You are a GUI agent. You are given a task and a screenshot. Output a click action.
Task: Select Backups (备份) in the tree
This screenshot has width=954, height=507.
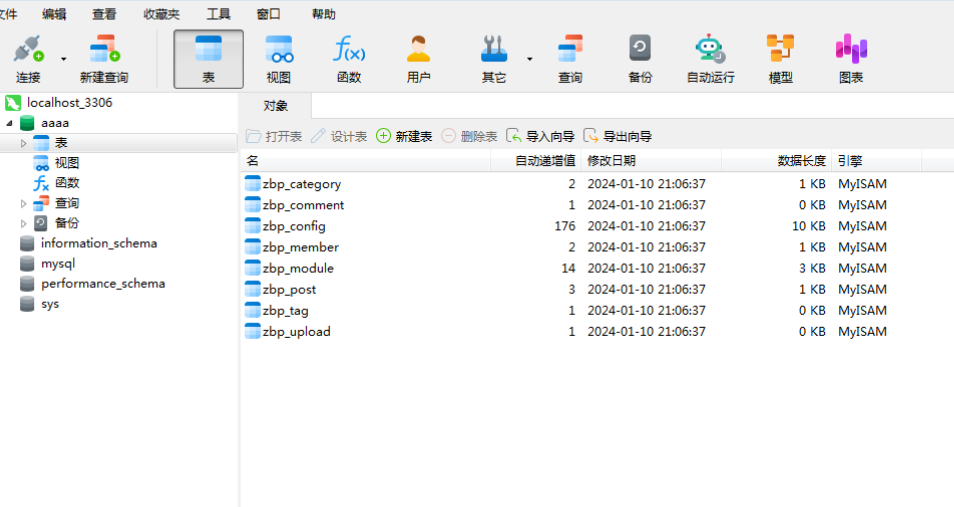67,223
